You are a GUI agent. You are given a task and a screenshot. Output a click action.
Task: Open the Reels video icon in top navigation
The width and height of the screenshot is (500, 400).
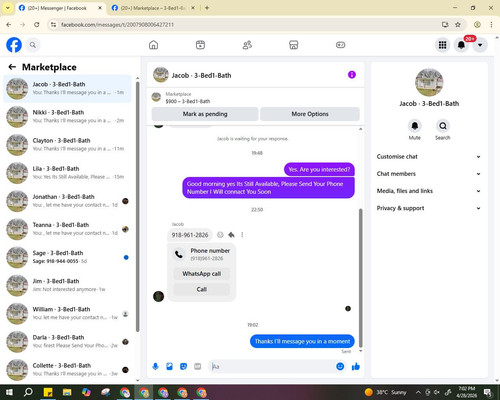200,45
